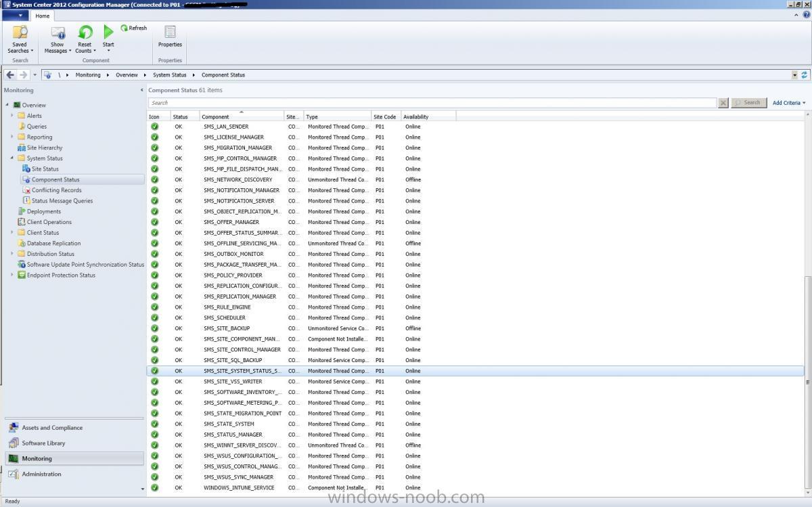The image size is (812, 507).
Task: Select Component Status in the tree
Action: tap(55, 179)
